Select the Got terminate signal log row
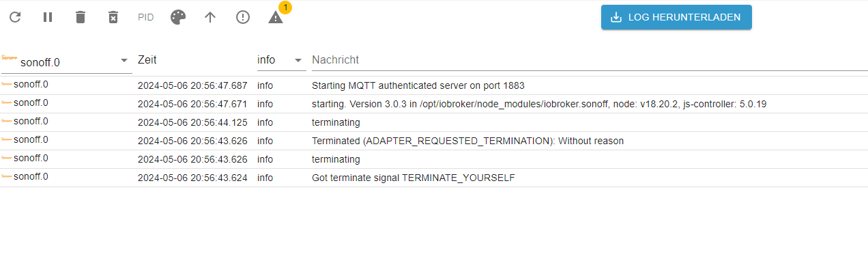The width and height of the screenshot is (868, 261). (434, 178)
